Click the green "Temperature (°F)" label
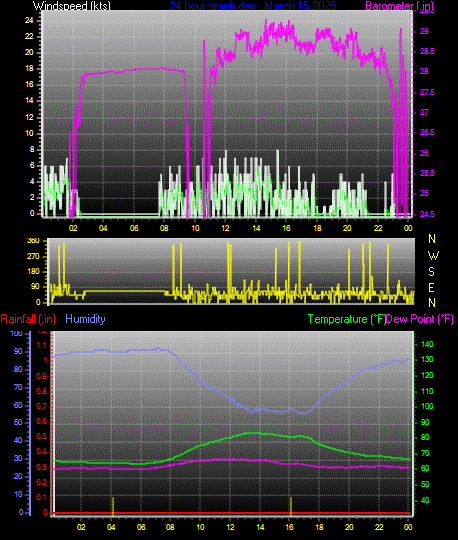458x540 pixels. (x=346, y=319)
